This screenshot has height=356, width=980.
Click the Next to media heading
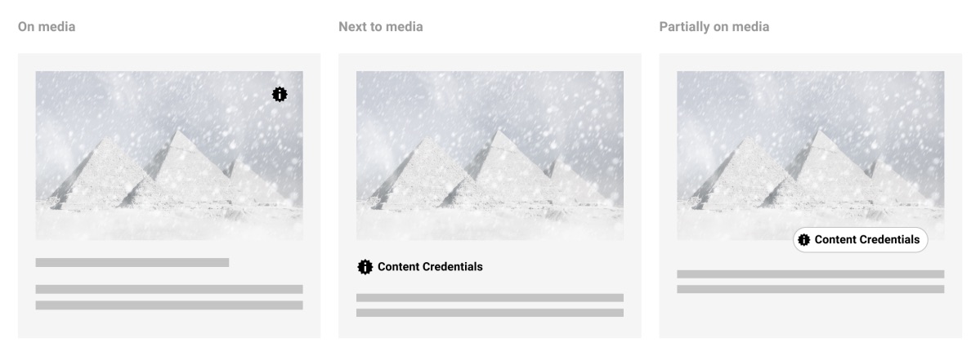(381, 27)
